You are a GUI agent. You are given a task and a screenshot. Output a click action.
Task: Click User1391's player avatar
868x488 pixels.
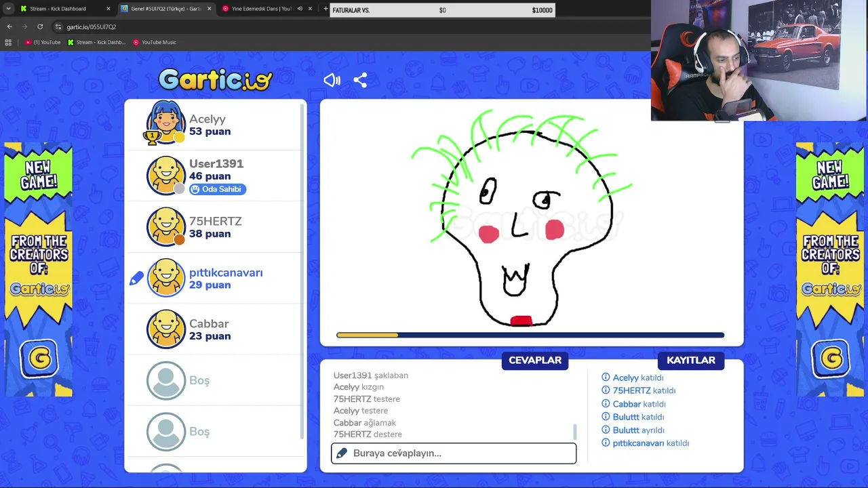point(165,176)
